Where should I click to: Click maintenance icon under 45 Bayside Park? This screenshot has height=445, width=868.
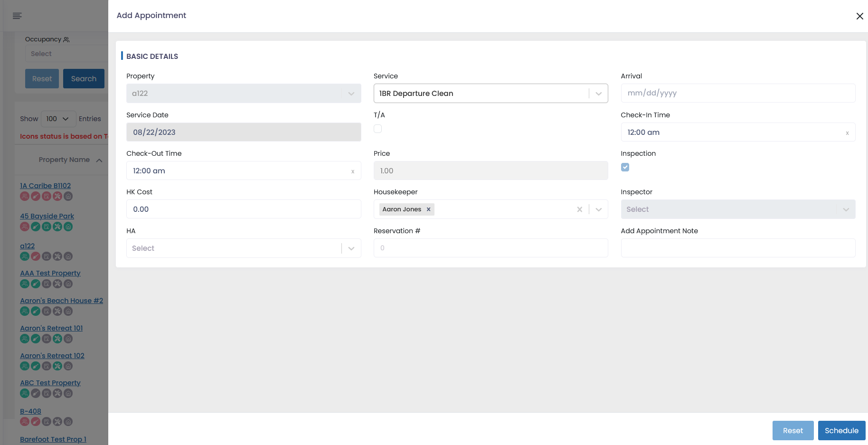57,227
